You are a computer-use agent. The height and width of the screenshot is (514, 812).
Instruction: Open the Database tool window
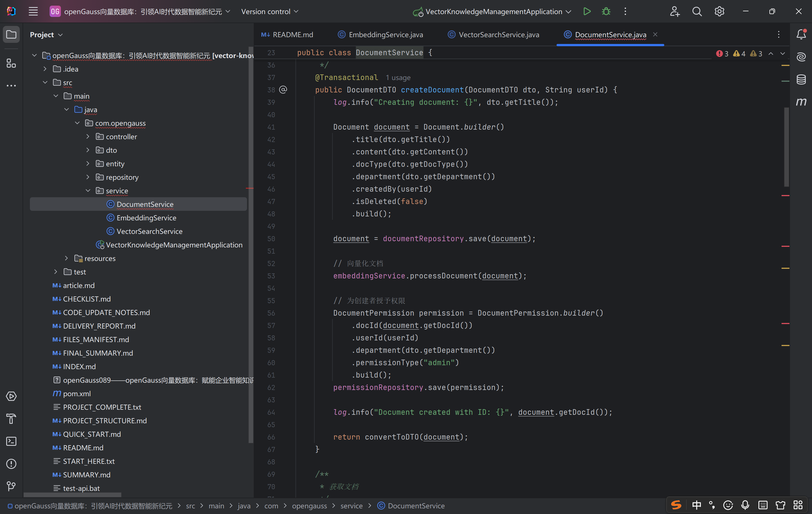coord(801,79)
